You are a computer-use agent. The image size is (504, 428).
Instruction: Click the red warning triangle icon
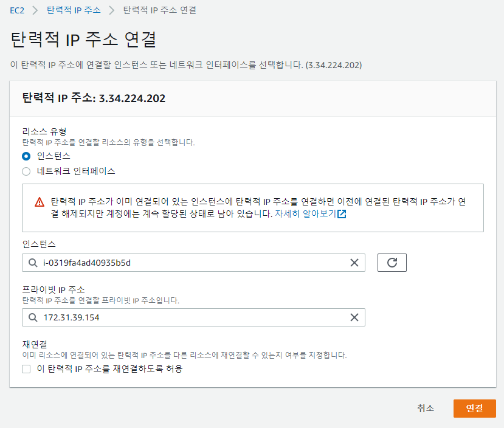click(x=40, y=202)
